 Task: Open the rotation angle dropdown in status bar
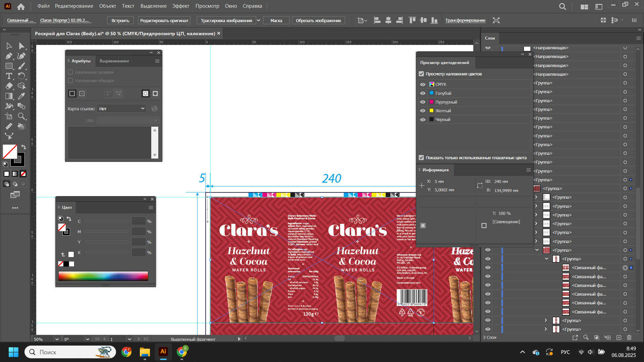click(88, 339)
